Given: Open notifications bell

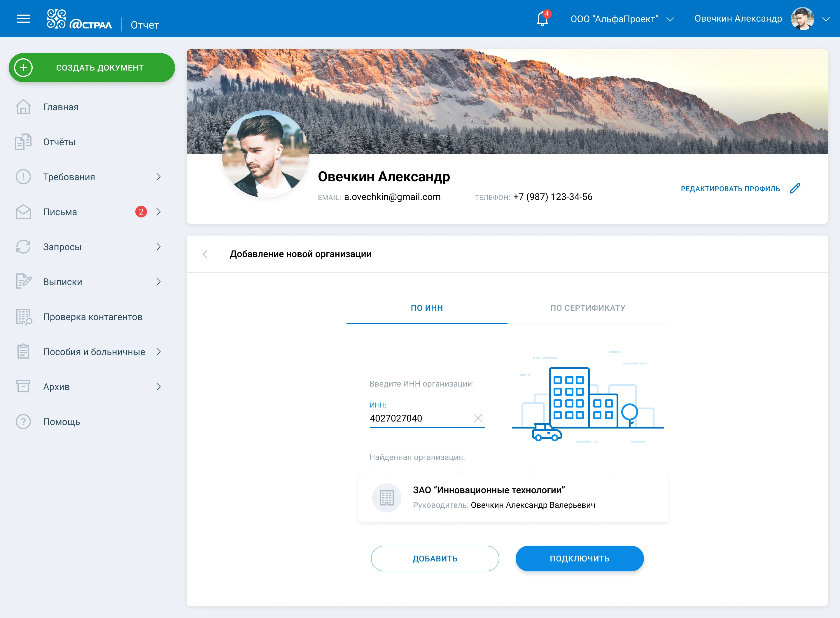Looking at the screenshot, I should point(542,19).
